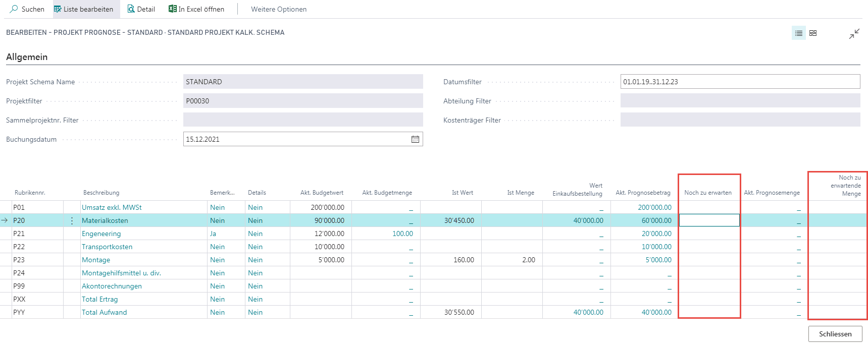
Task: Switch to tile view layout icon
Action: (813, 33)
